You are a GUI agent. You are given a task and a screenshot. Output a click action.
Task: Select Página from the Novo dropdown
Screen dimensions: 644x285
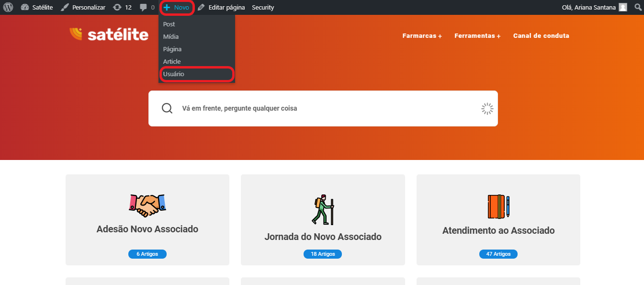pyautogui.click(x=172, y=49)
